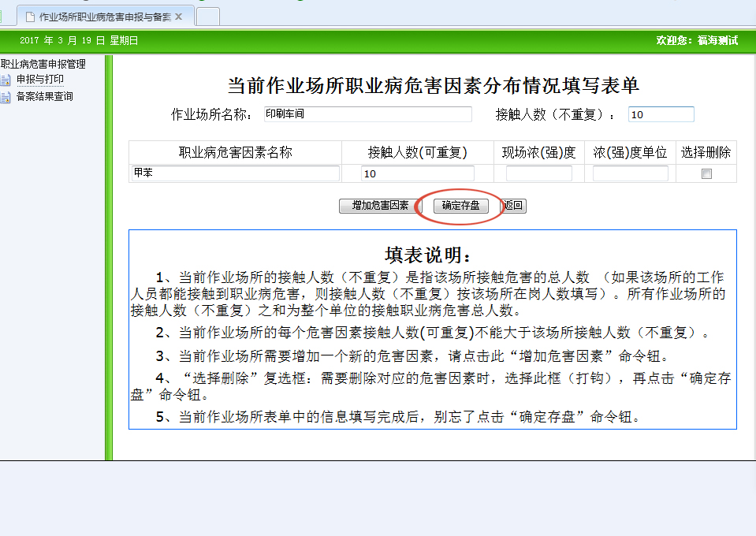The height and width of the screenshot is (536, 756).
Task: Open 申报与打印 in the sidebar
Action: pos(40,80)
